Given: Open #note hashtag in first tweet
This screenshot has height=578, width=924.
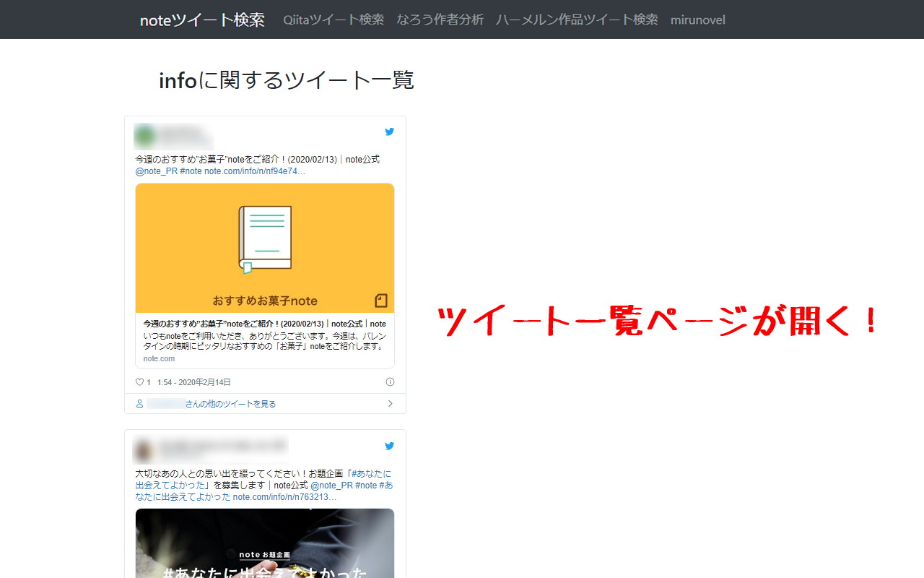Looking at the screenshot, I should (191, 171).
